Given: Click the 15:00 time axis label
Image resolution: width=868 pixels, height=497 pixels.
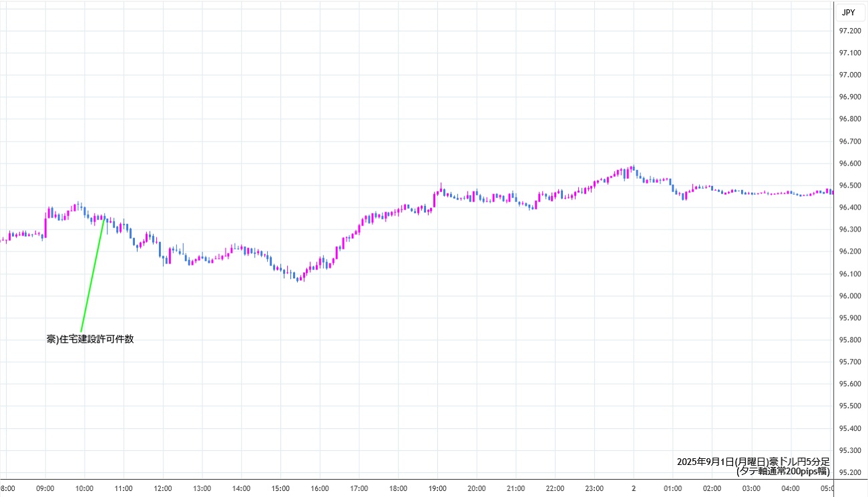Looking at the screenshot, I should (x=280, y=488).
